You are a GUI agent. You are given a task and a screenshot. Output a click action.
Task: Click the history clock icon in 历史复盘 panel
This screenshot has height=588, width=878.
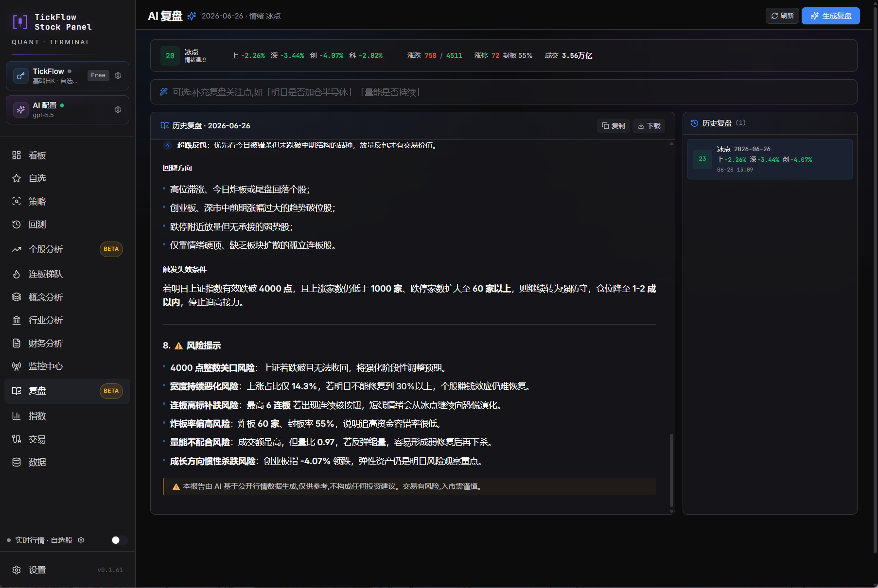pos(694,123)
